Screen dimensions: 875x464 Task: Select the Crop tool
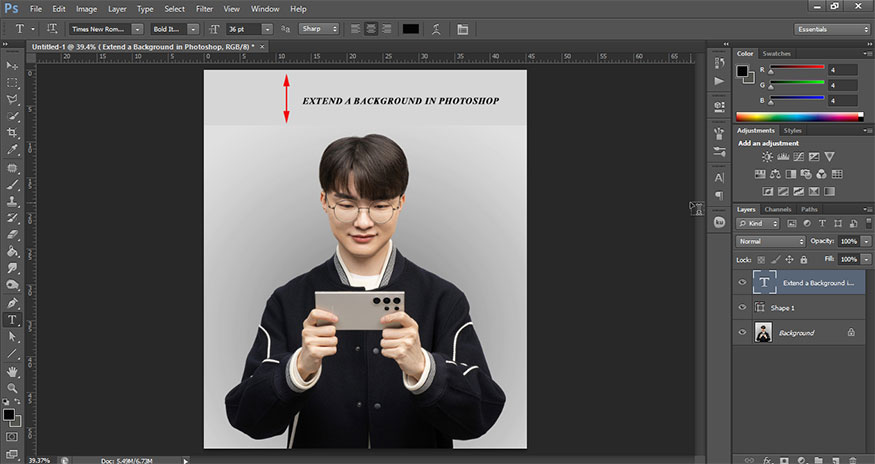13,133
